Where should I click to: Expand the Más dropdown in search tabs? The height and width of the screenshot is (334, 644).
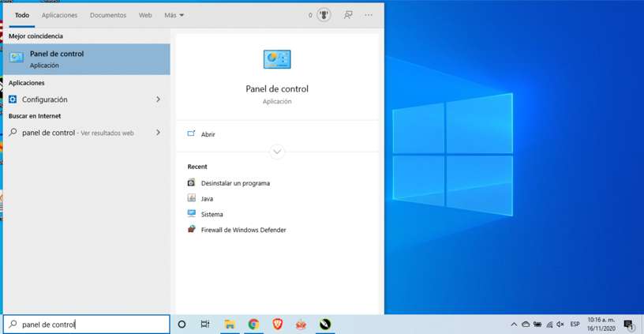[x=174, y=15]
